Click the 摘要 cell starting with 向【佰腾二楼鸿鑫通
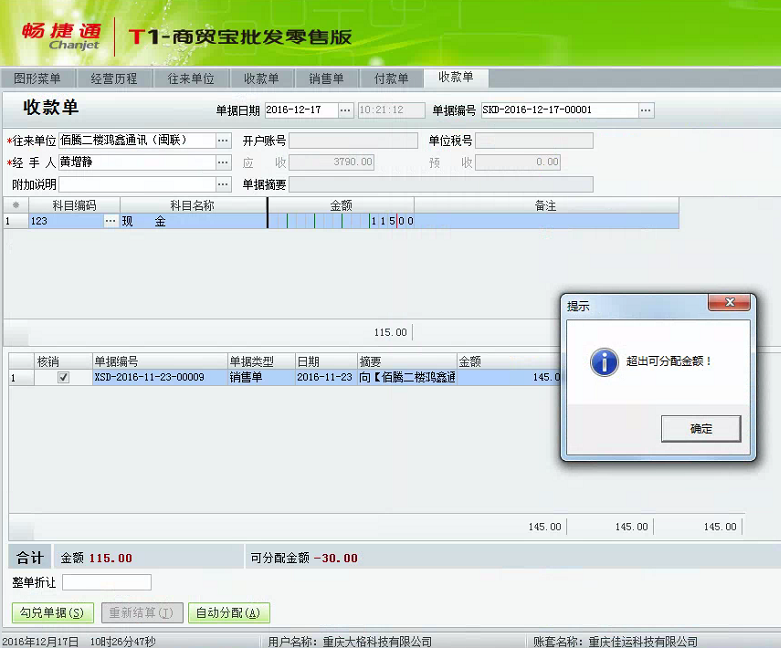781x648 pixels. click(x=407, y=377)
